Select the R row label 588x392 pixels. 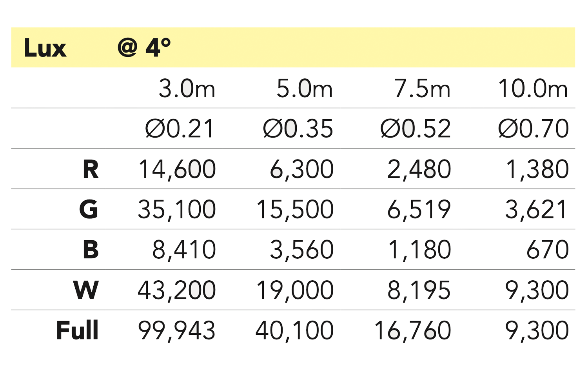pyautogui.click(x=91, y=169)
